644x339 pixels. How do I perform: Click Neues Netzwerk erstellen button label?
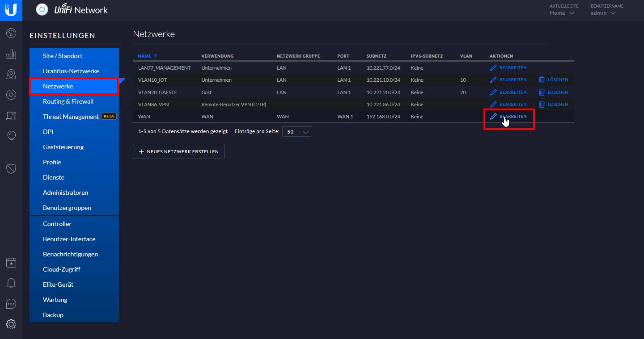(182, 151)
